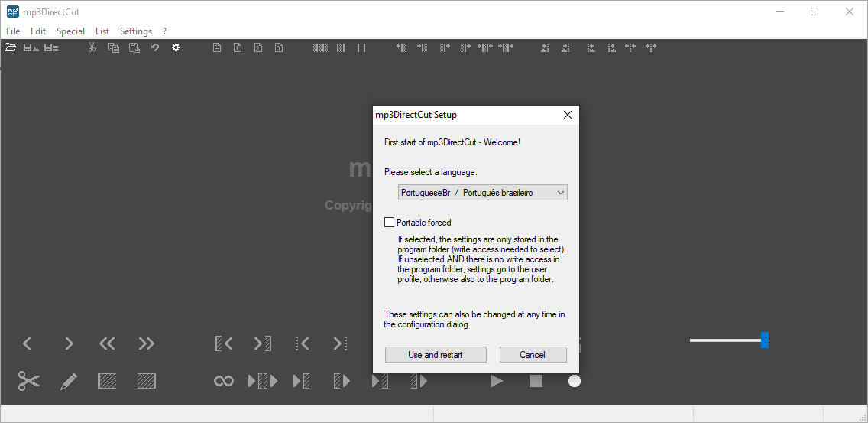Click the paste clipboard toolbar icon
The width and height of the screenshot is (868, 423).
pos(134,47)
